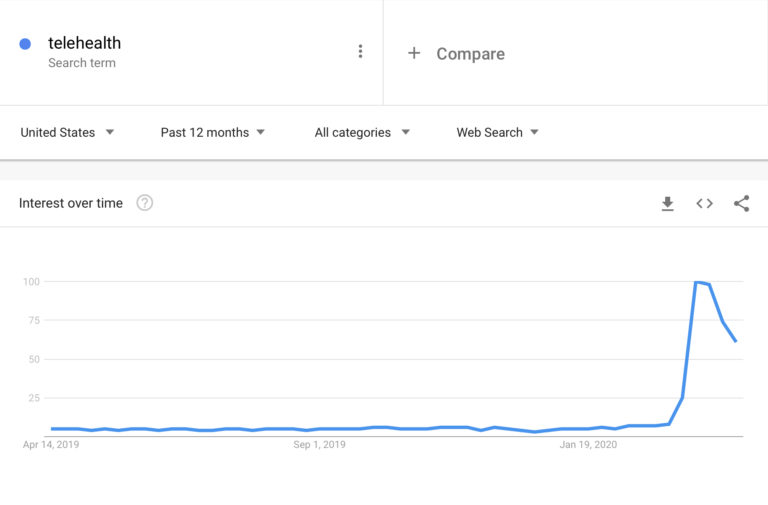The width and height of the screenshot is (768, 505).
Task: Click the Jan 19, 2020 axis label
Action: (x=589, y=445)
